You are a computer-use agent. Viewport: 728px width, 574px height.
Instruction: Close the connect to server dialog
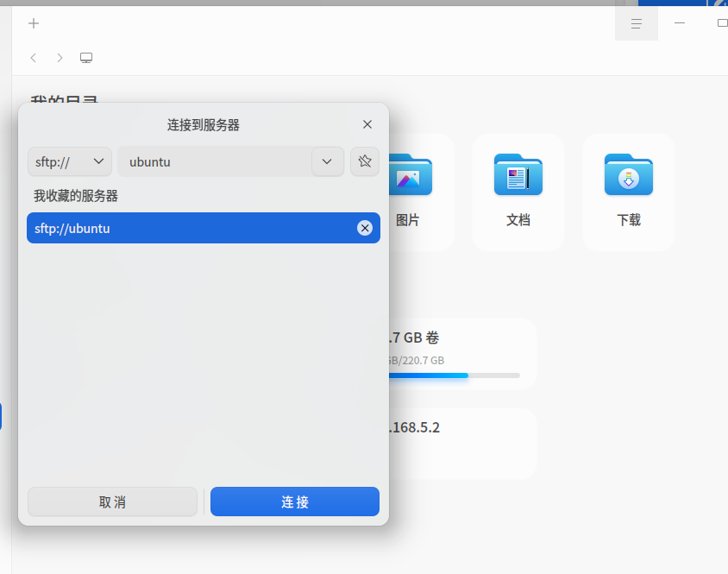(x=367, y=124)
